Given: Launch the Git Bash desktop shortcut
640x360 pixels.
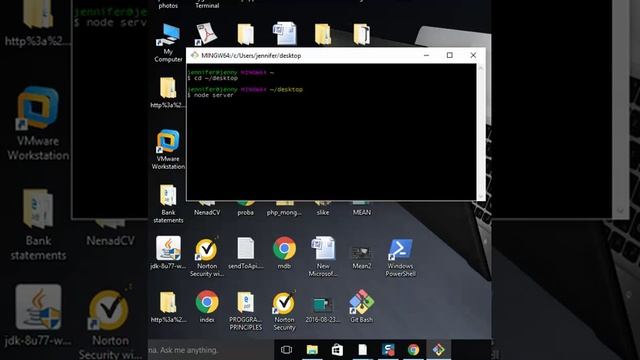Looking at the screenshot, I should click(362, 307).
